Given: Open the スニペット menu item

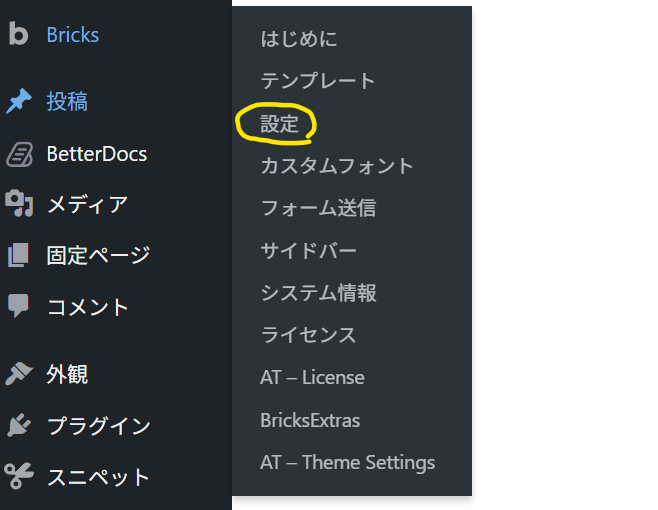Looking at the screenshot, I should point(98,477).
